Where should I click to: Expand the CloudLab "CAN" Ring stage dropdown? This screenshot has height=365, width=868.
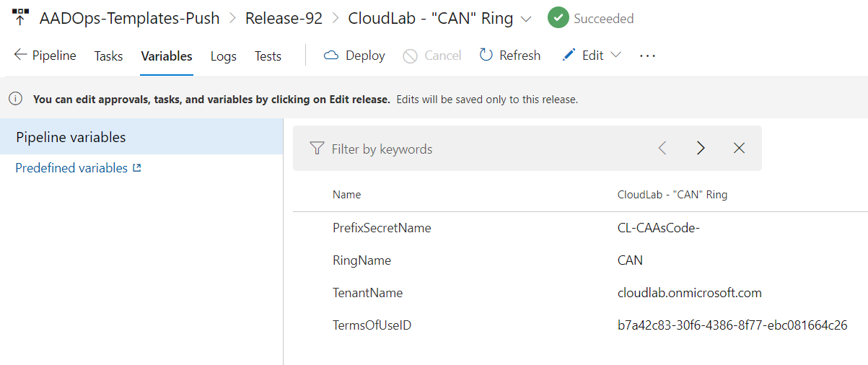(526, 19)
